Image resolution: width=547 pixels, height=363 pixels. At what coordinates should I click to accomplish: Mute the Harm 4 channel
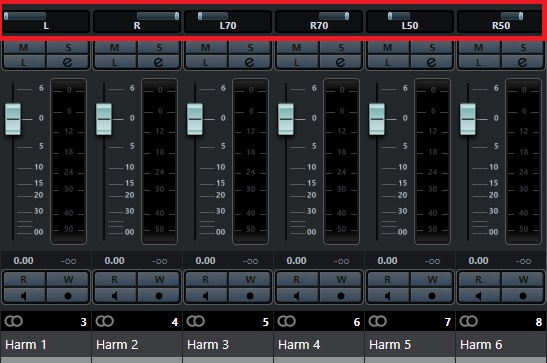point(297,47)
